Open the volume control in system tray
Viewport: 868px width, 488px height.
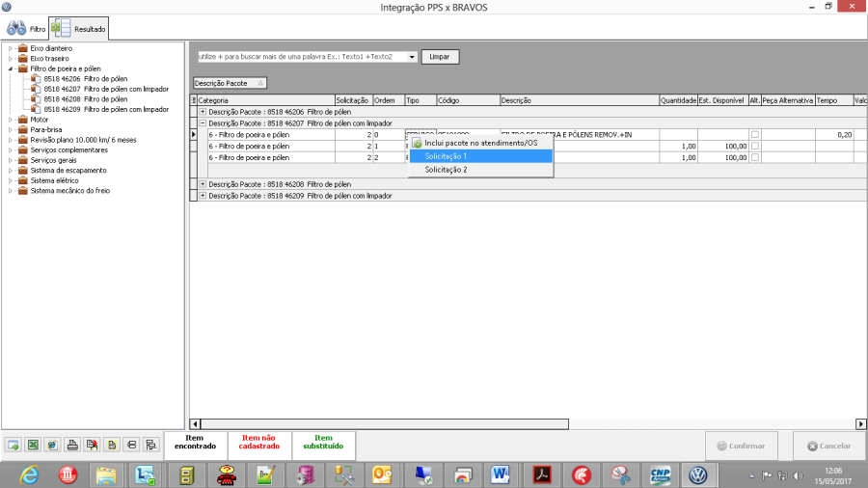[x=798, y=475]
